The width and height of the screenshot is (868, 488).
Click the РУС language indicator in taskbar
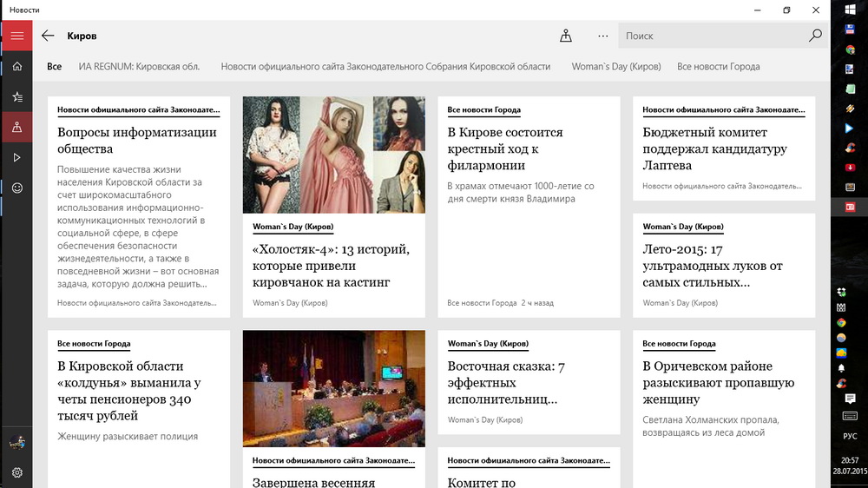pyautogui.click(x=850, y=436)
